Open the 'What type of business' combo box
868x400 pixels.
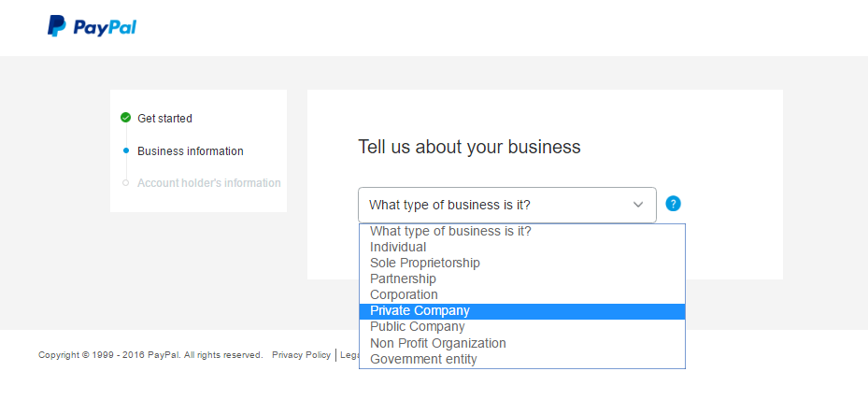507,205
